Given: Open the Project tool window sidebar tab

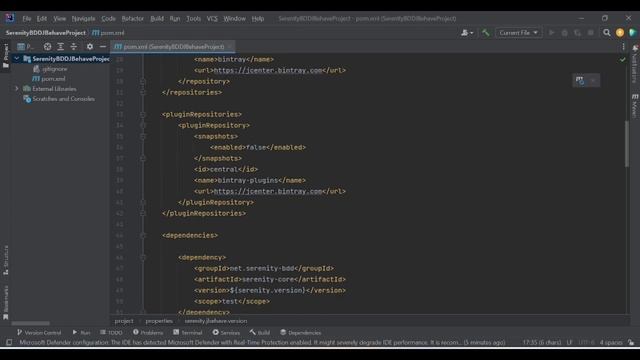Looking at the screenshot, I should coord(6,55).
